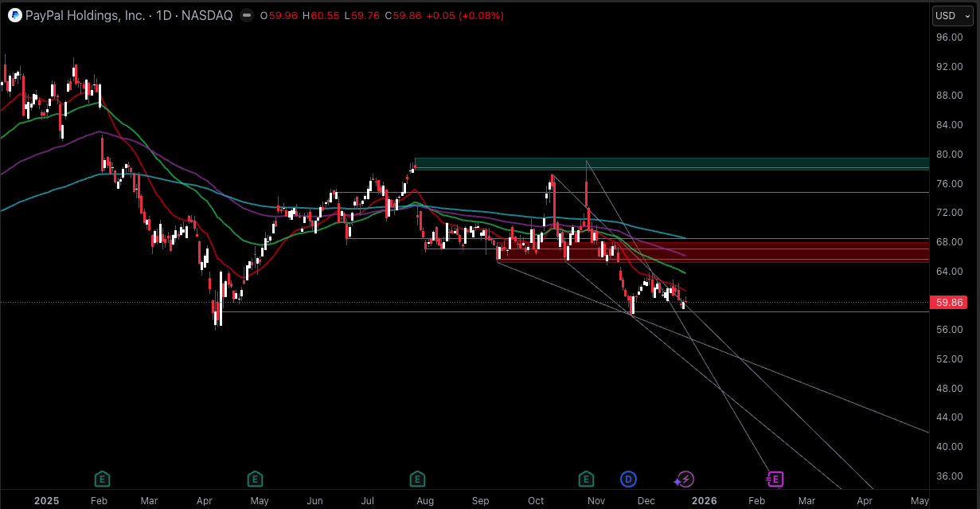Click the blue dividend 'D' icon near December

[628, 479]
